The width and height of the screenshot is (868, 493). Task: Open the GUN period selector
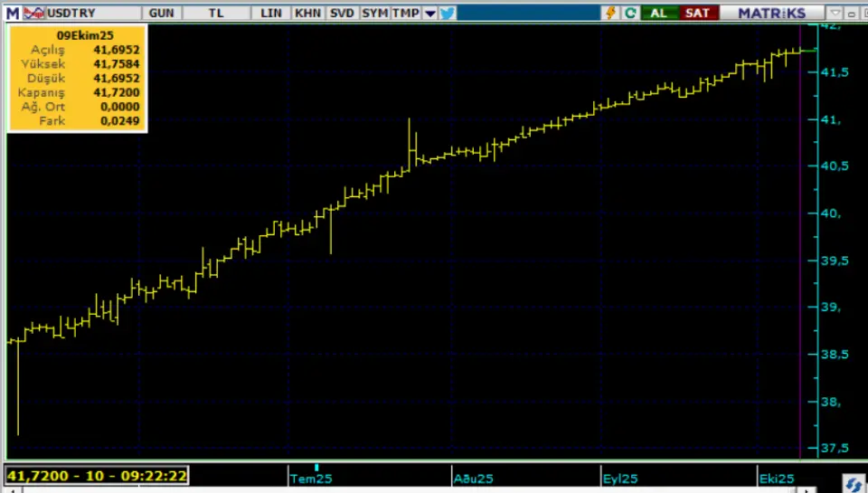tap(162, 13)
